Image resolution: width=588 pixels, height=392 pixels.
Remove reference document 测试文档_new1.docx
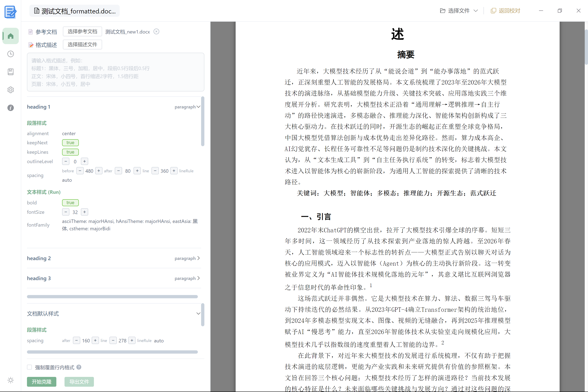pyautogui.click(x=156, y=31)
